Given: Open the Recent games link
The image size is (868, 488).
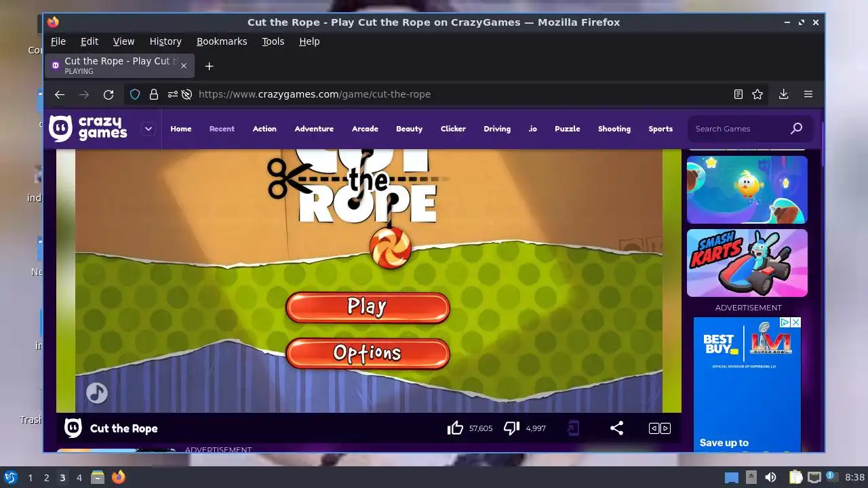Looking at the screenshot, I should coord(222,129).
